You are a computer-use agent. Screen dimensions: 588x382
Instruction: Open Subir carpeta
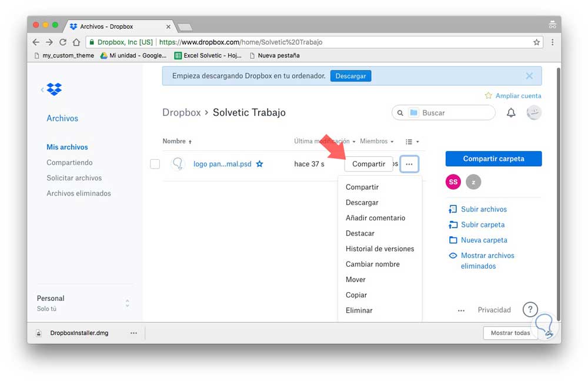click(x=483, y=224)
